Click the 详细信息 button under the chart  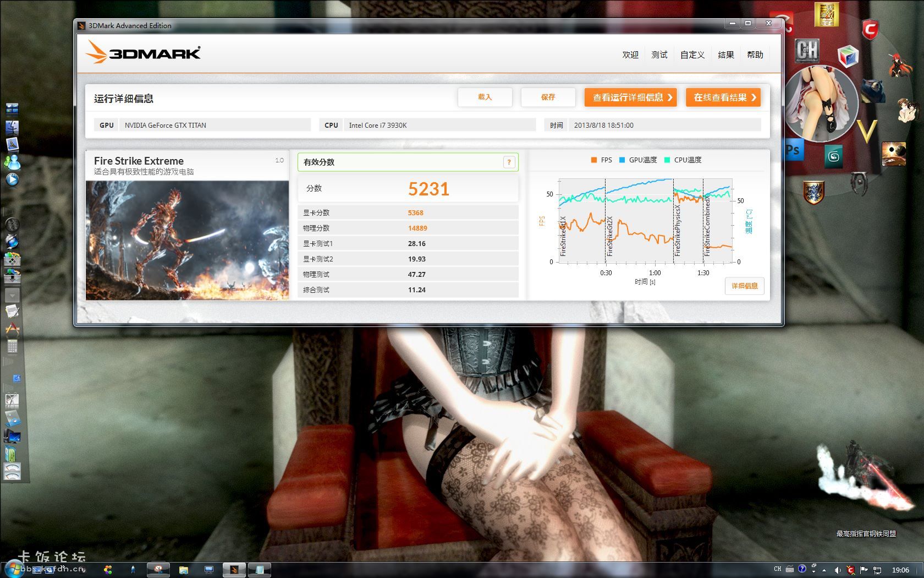(x=745, y=286)
